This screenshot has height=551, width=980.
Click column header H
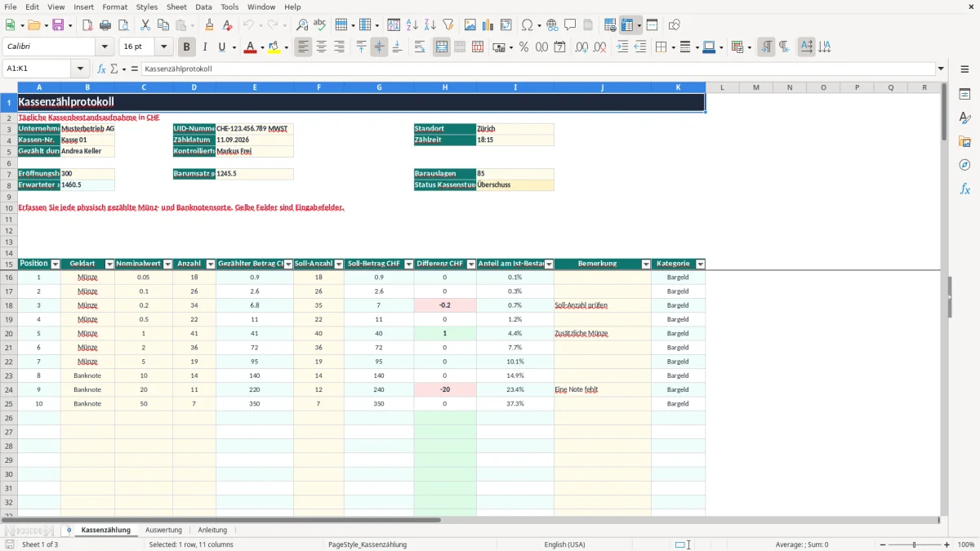(445, 87)
